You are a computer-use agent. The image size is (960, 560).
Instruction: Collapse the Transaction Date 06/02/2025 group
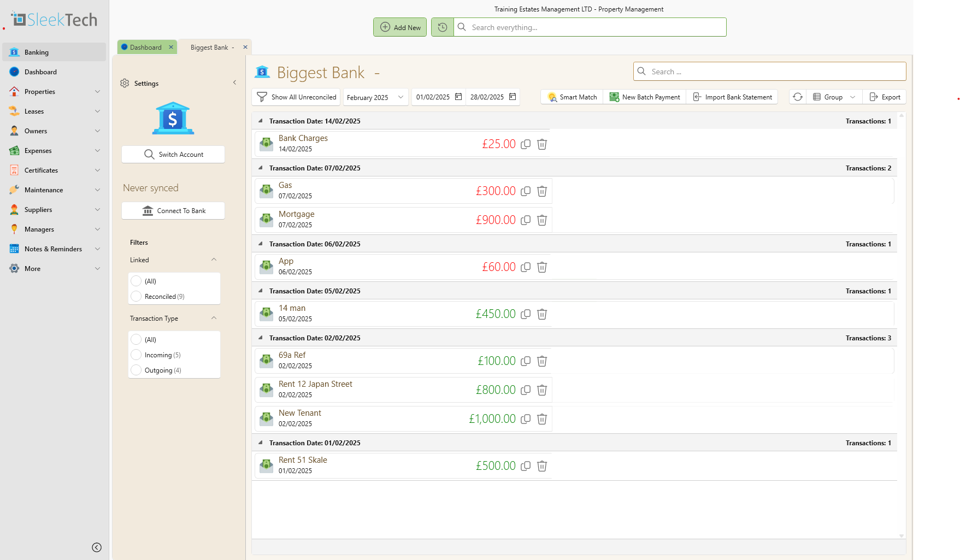coord(261,244)
